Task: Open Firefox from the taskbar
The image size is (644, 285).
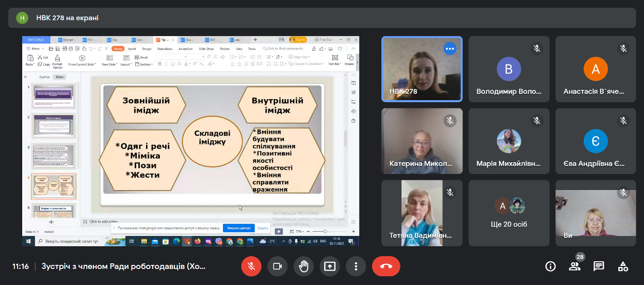Action: point(198,241)
